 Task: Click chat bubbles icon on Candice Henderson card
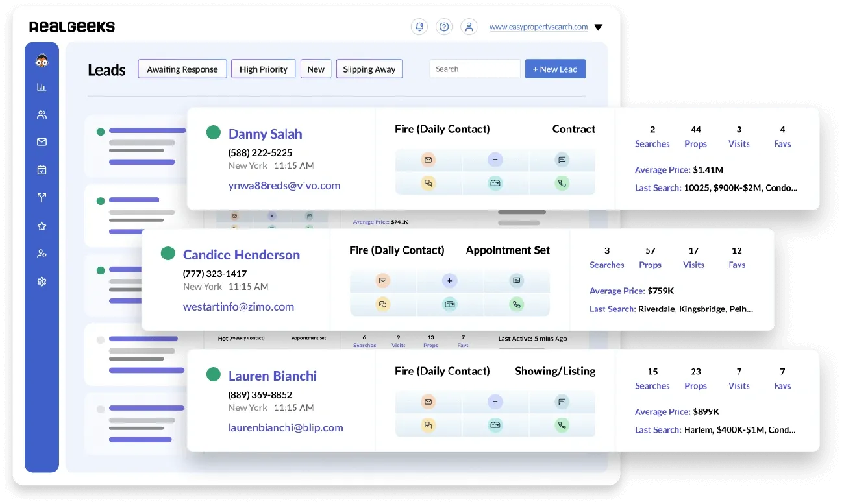tap(383, 304)
